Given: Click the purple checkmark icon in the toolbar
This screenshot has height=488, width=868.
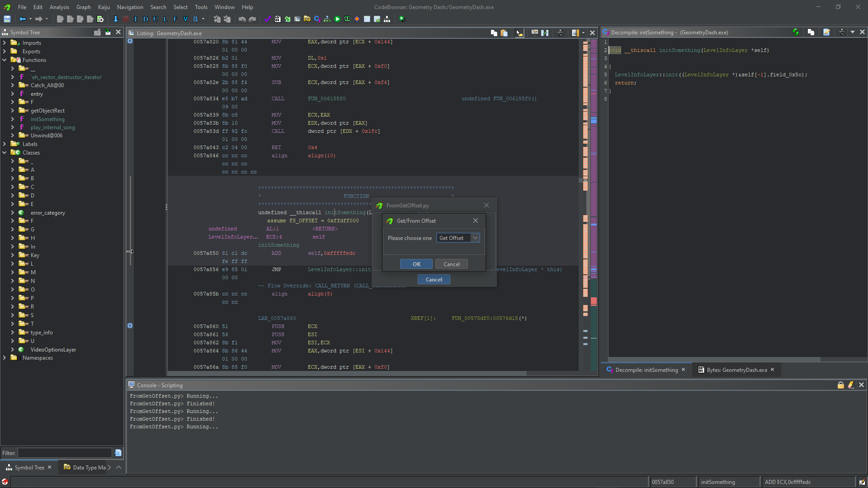Looking at the screenshot, I should pos(267,19).
